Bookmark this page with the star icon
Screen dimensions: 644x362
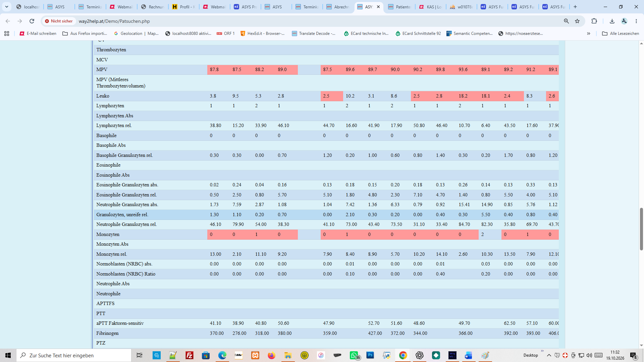[x=577, y=21]
